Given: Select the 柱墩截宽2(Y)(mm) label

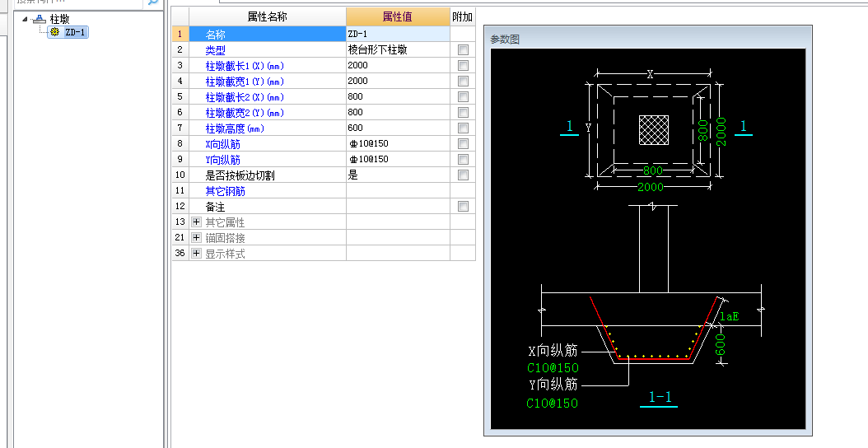Looking at the screenshot, I should [245, 113].
